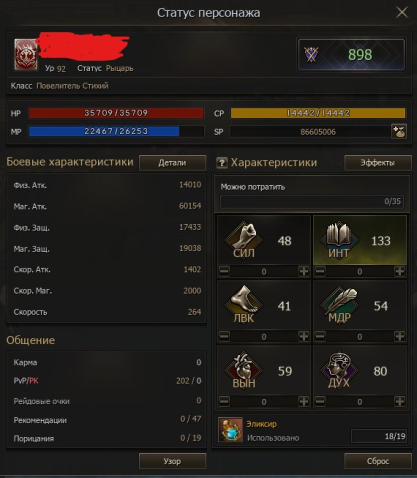The image size is (417, 478).
Task: Click the red clan crest emblem
Action: (x=26, y=55)
